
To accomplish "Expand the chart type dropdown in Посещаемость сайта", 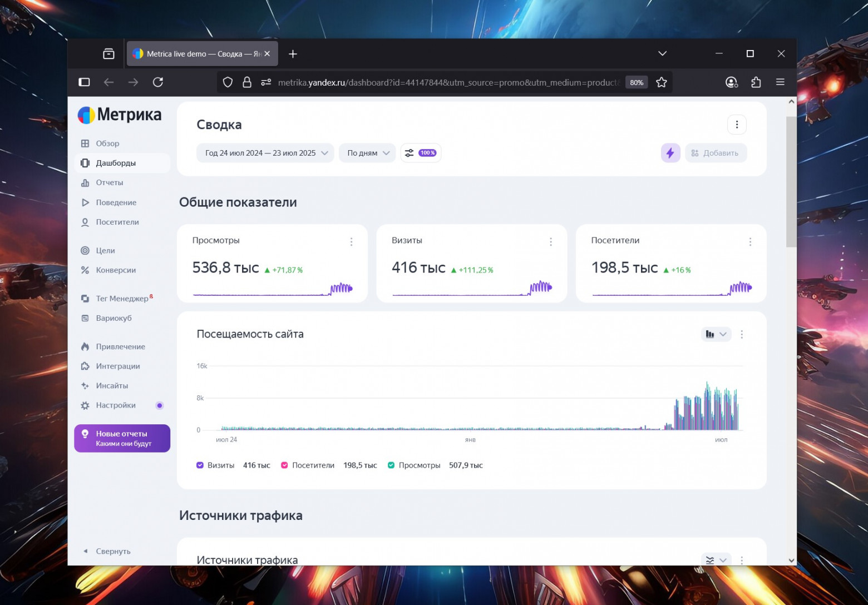I will tap(716, 334).
